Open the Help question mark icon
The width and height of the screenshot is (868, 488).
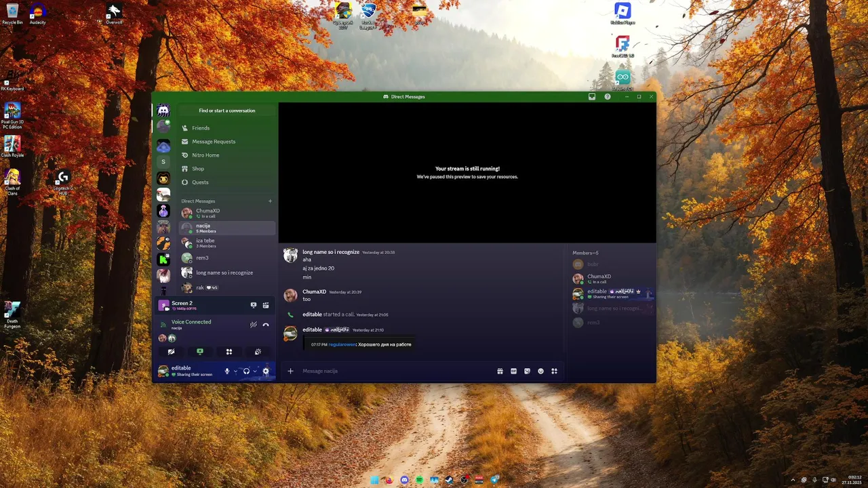(608, 97)
